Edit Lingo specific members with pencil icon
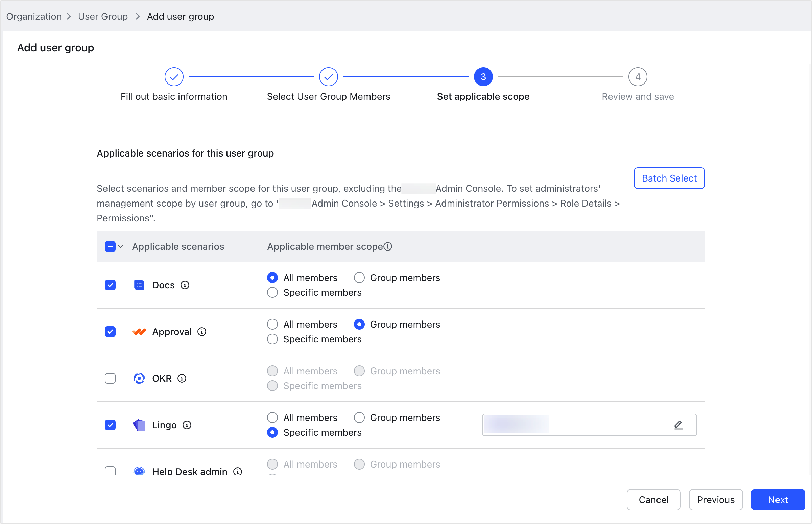 coord(678,425)
